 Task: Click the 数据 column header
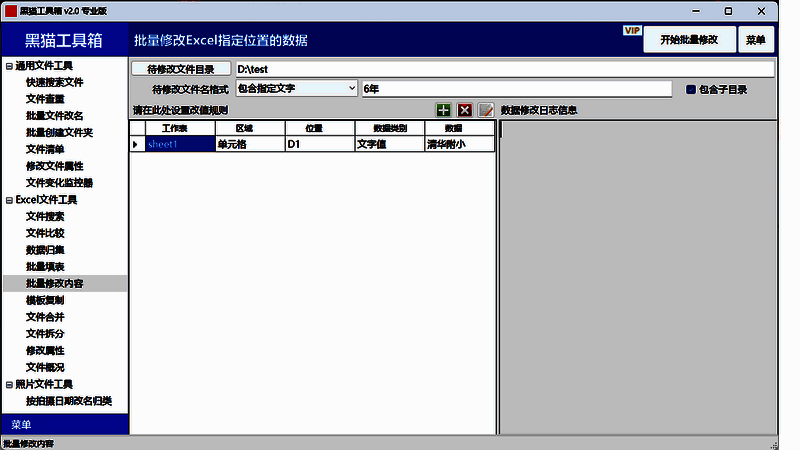click(459, 129)
